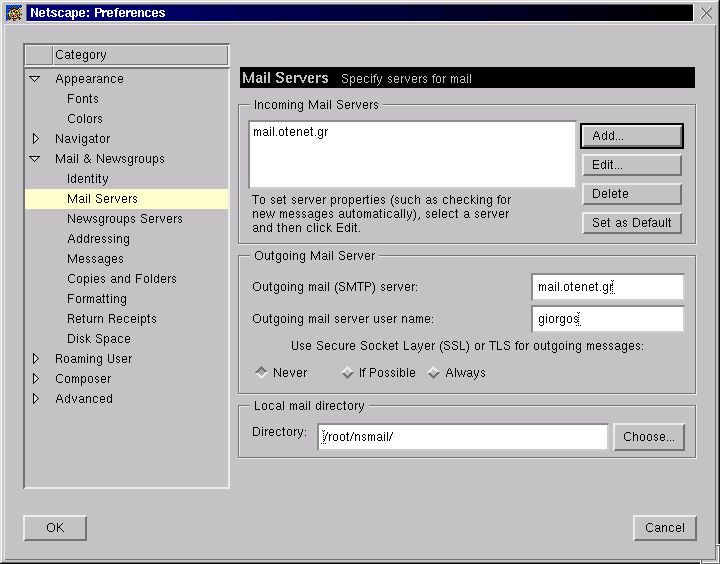Screen dimensions: 720x564
Task: Click Set as Default button
Action: (632, 223)
